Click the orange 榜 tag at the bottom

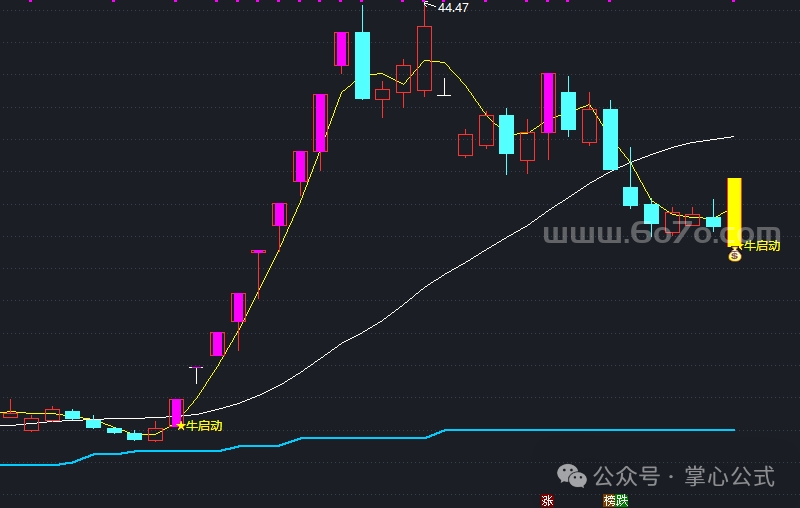point(609,500)
